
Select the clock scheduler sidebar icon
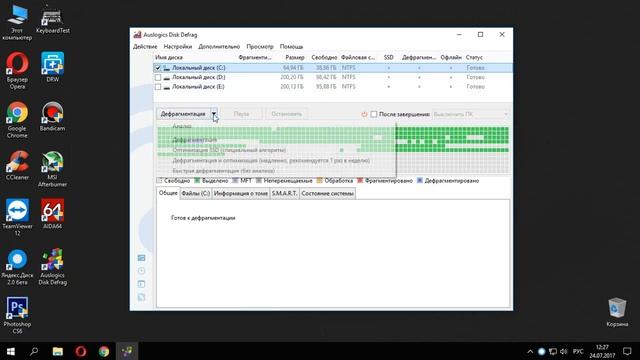point(141,271)
